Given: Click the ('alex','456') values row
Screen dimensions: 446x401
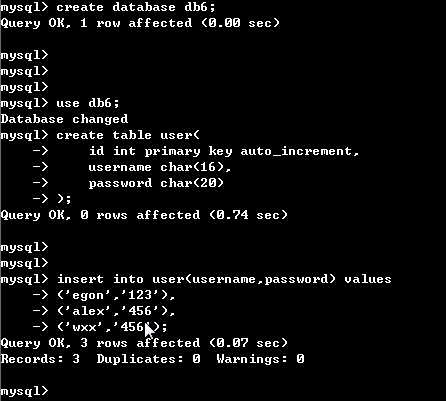Looking at the screenshot, I should (116, 311).
